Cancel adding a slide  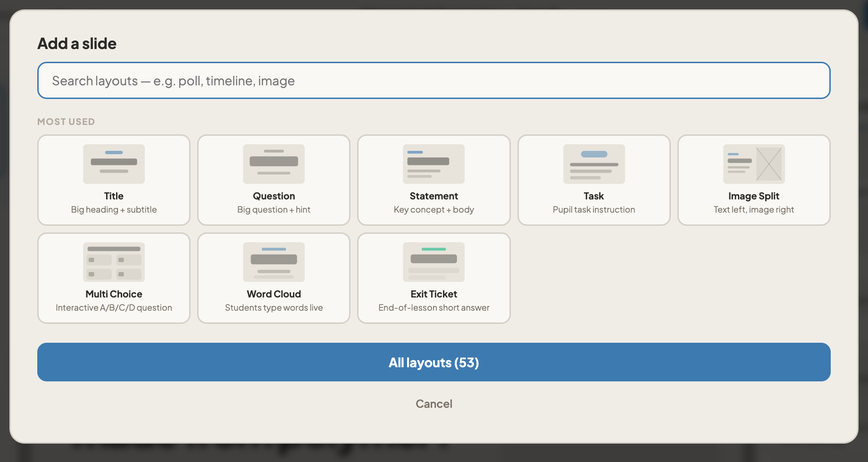tap(434, 404)
